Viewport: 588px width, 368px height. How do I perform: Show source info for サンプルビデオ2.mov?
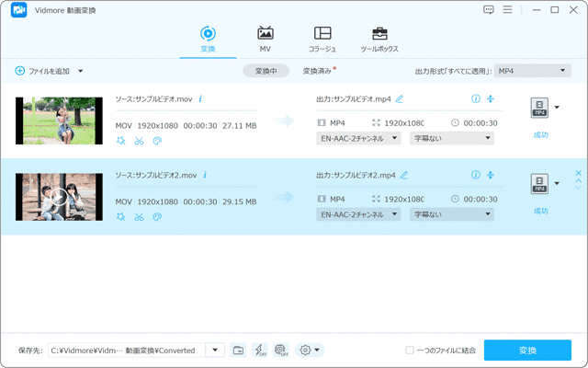(205, 175)
